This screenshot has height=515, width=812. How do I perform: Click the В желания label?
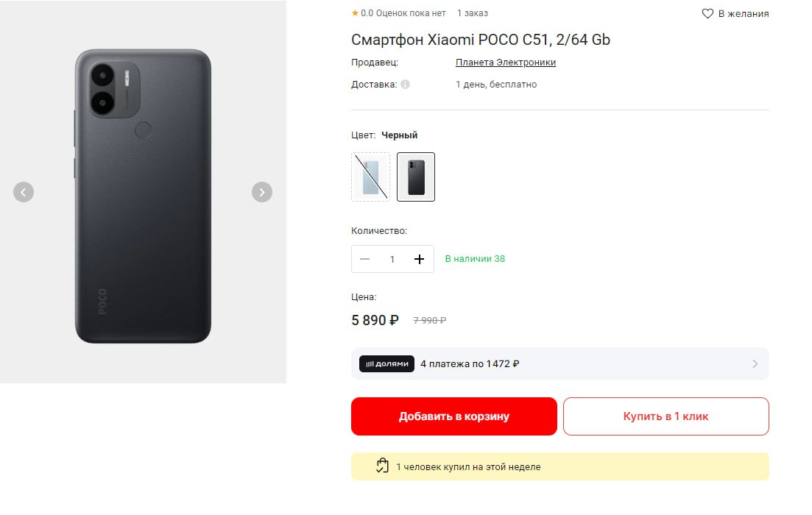click(x=744, y=13)
